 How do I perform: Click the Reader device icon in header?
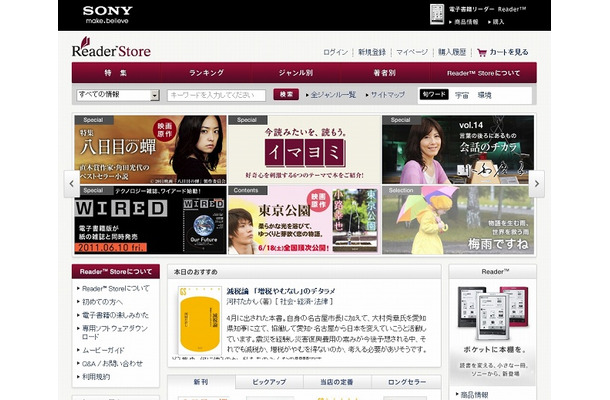click(437, 14)
